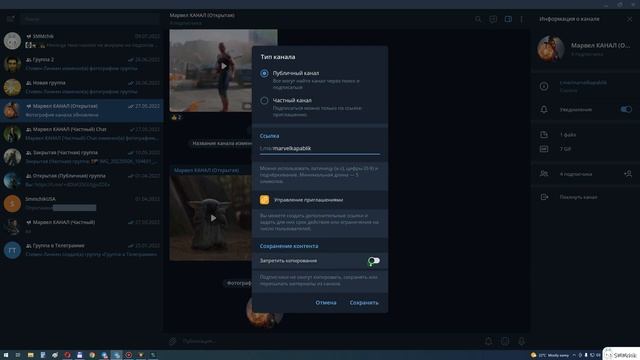640x360 pixels.
Task: Open the Марвел КАНАЛ (Открытая) chat
Action: [82, 111]
